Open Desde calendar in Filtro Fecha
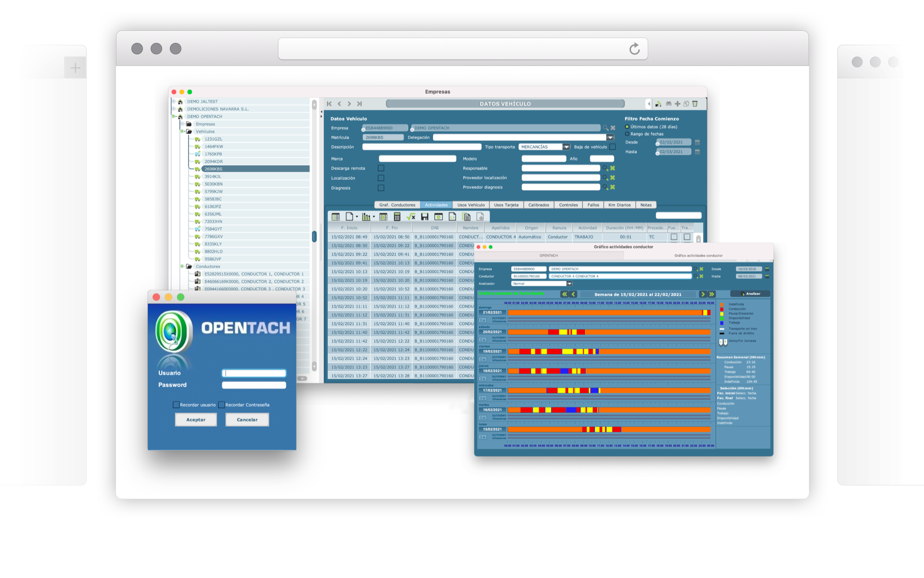This screenshot has width=924, height=578. (697, 142)
